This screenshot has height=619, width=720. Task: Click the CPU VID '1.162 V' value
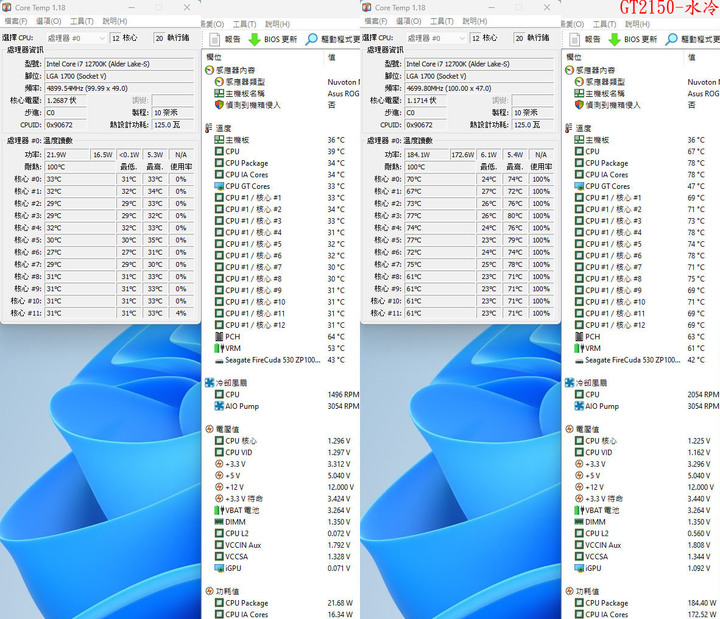[x=699, y=452]
